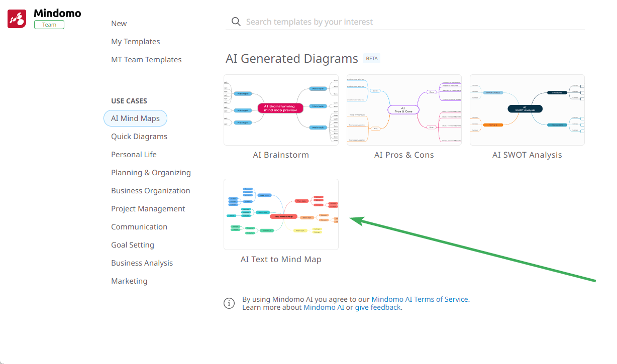Open the AI SWOT Analysis thumbnail
The width and height of the screenshot is (617, 364).
click(527, 110)
